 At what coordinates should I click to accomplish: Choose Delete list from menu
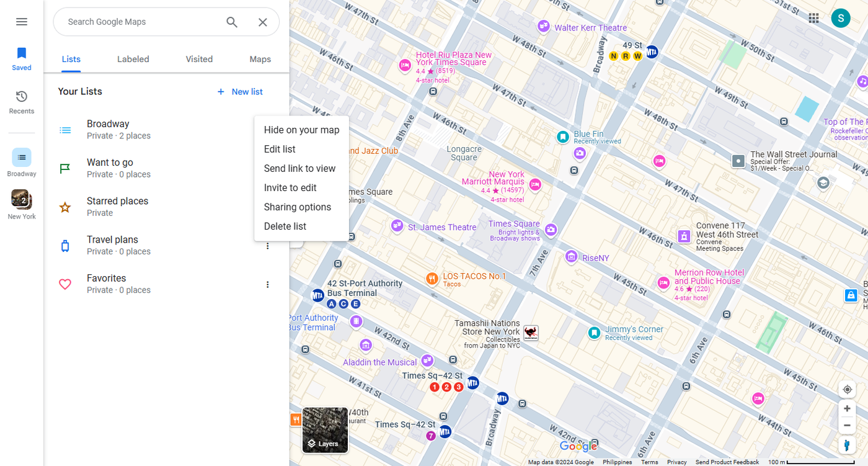pos(302,226)
